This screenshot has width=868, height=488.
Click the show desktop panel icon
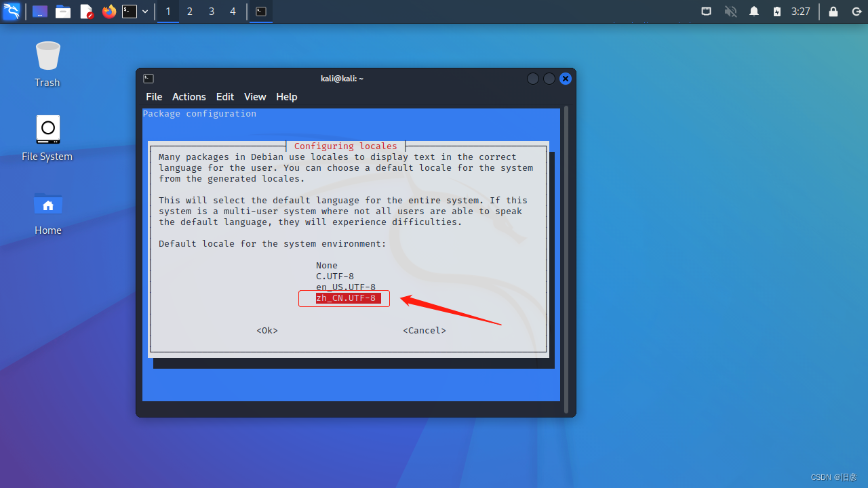pos(40,12)
